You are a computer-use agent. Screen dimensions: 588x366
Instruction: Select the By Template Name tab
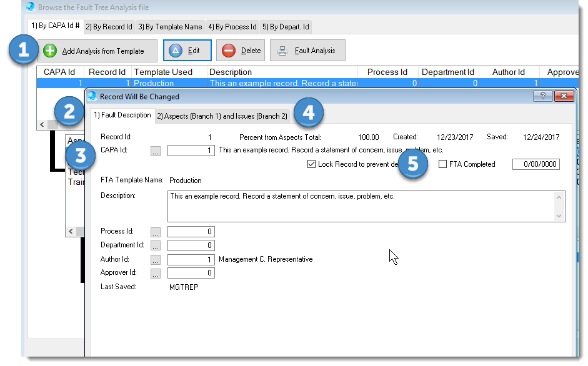[170, 27]
